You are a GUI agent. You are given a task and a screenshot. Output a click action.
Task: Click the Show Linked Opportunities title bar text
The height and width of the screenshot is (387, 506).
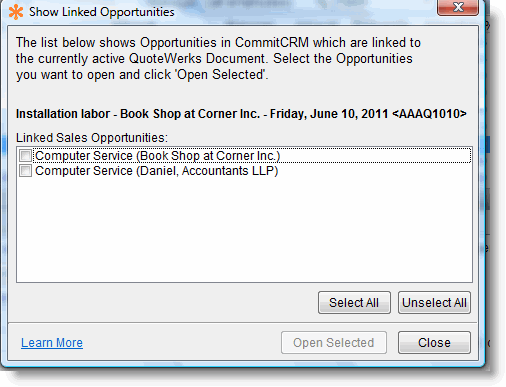coord(102,12)
